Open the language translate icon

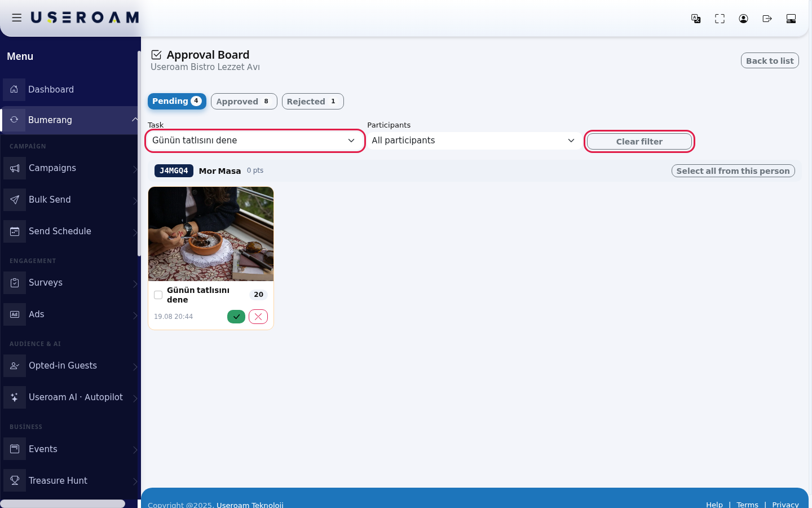[x=696, y=19]
